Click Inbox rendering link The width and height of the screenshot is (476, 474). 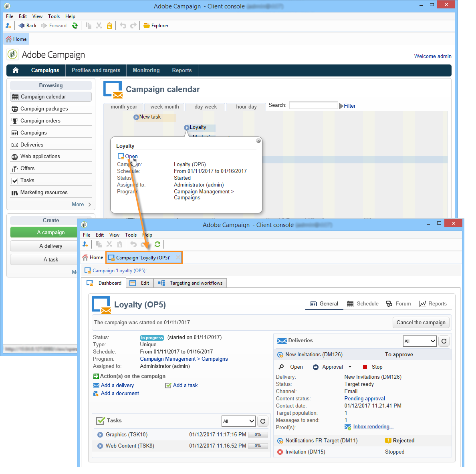373,427
